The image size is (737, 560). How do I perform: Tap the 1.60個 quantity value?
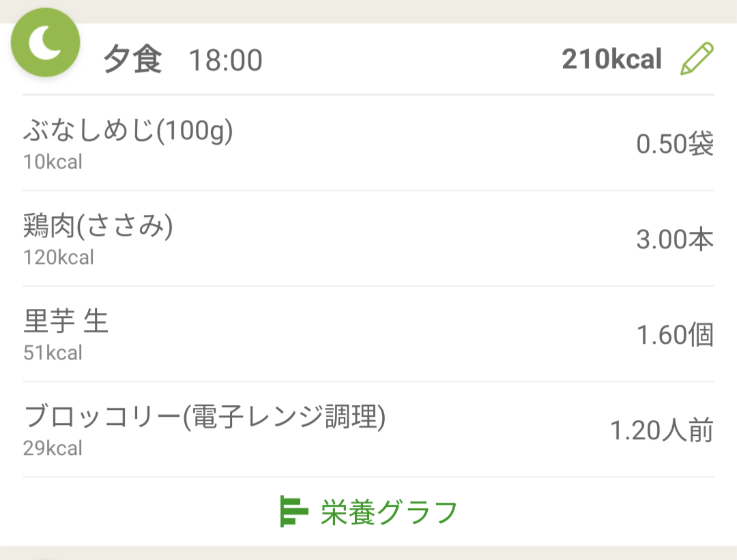[675, 335]
